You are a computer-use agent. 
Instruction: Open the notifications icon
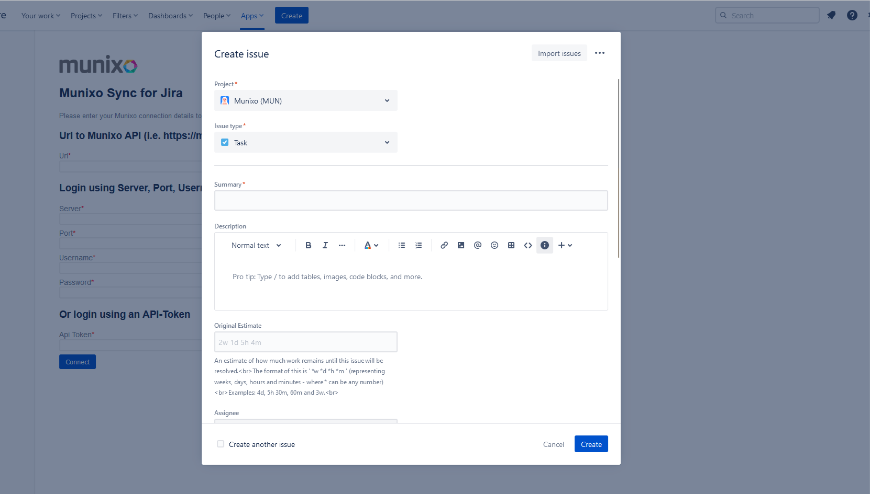[831, 16]
